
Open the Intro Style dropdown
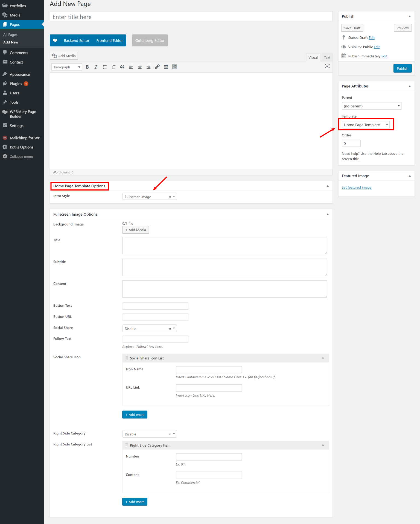click(149, 197)
